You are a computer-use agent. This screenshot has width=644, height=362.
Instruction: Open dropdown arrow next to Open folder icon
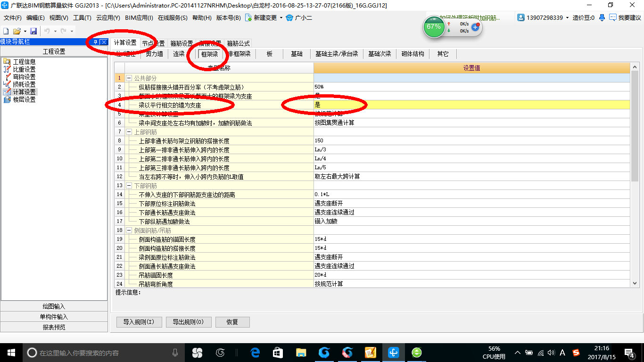(x=25, y=31)
